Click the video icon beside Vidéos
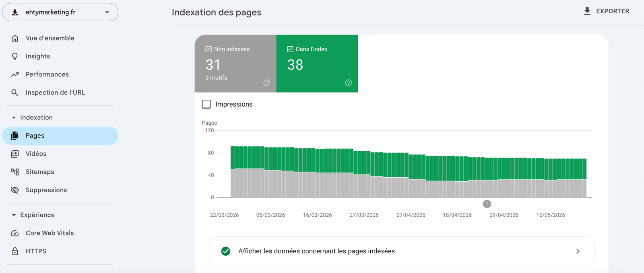Screen dimensions: 644x273 tap(15, 154)
